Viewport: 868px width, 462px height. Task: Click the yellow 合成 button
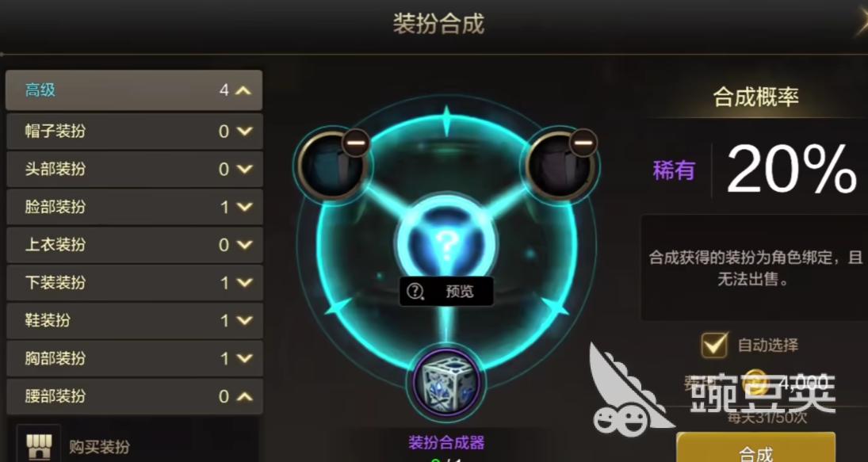click(x=755, y=448)
